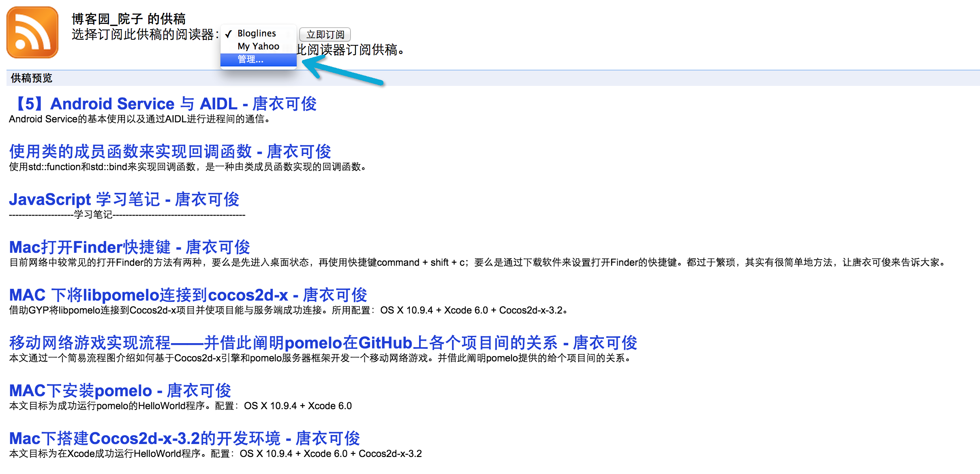
Task: Select the checked Bloglines reader option
Action: (257, 34)
